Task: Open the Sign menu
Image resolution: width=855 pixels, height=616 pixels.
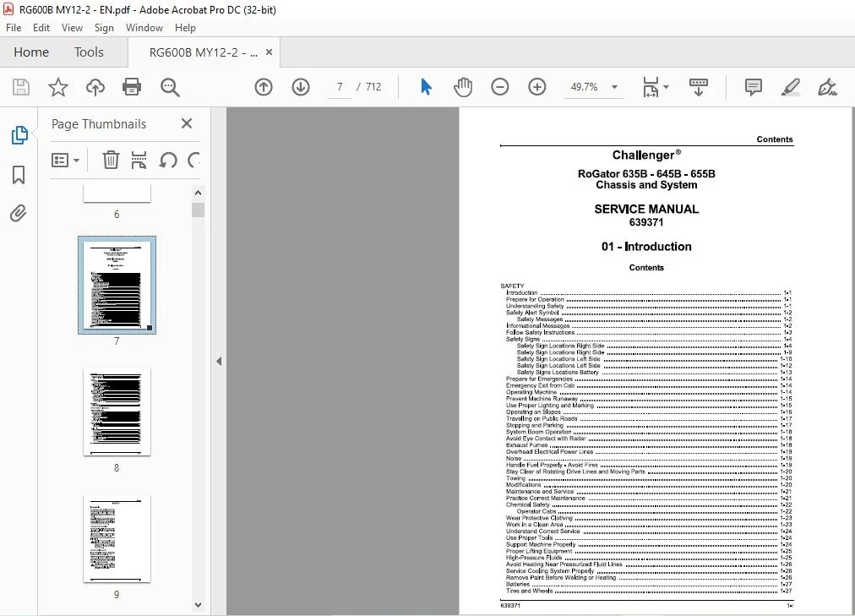Action: (x=104, y=28)
